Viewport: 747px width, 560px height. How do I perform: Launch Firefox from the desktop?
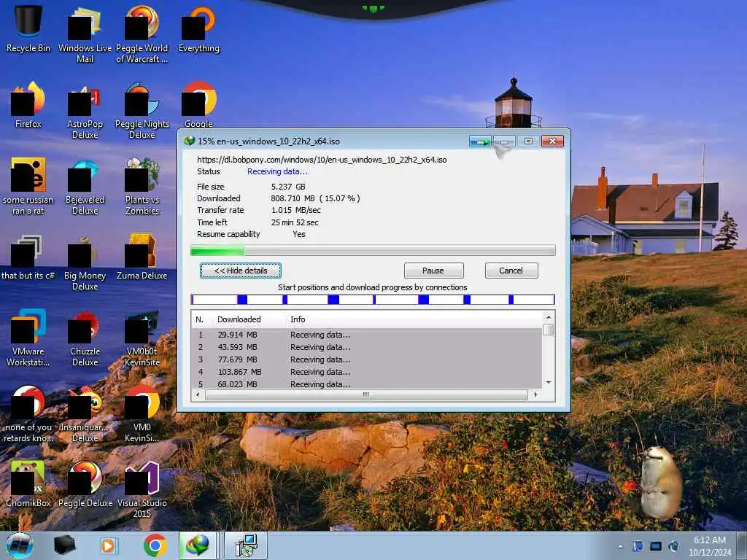28,105
